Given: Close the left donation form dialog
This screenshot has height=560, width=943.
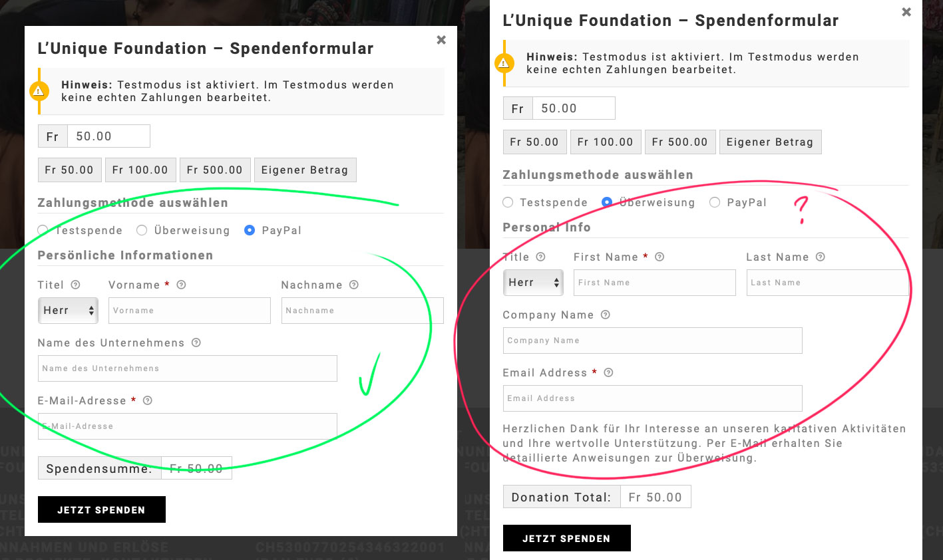Looking at the screenshot, I should pyautogui.click(x=441, y=40).
